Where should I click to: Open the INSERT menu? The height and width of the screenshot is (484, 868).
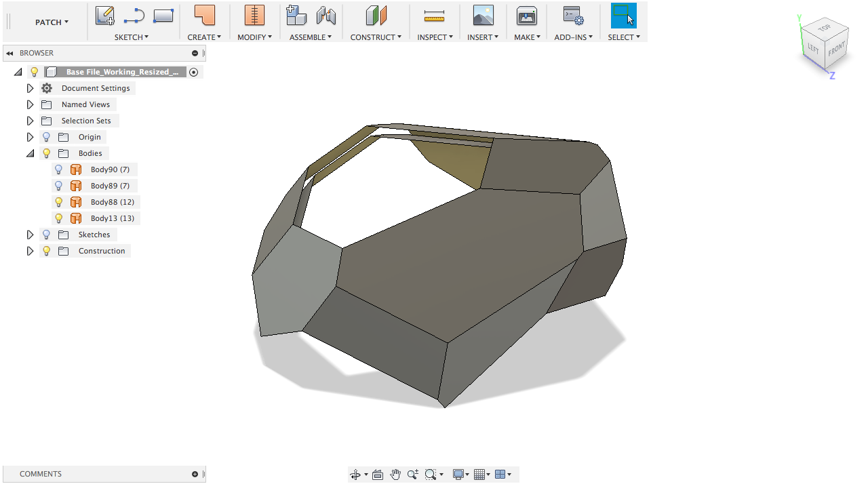(x=483, y=37)
